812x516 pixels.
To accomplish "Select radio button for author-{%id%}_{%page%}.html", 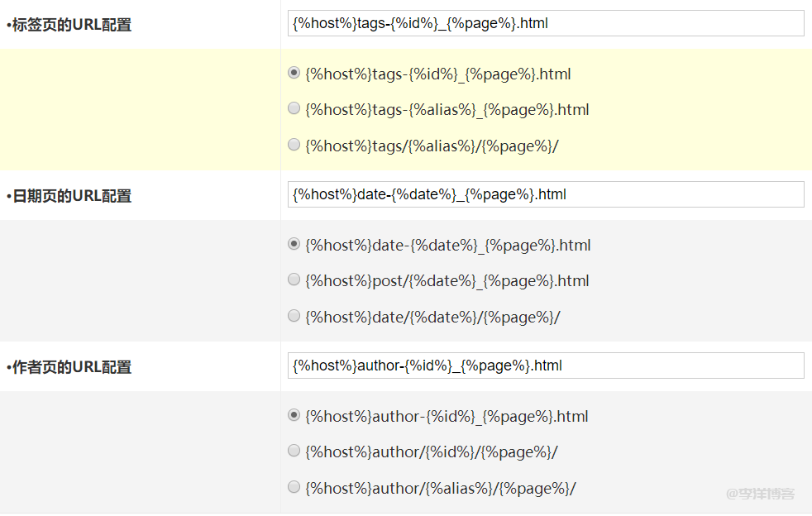I will tap(294, 415).
